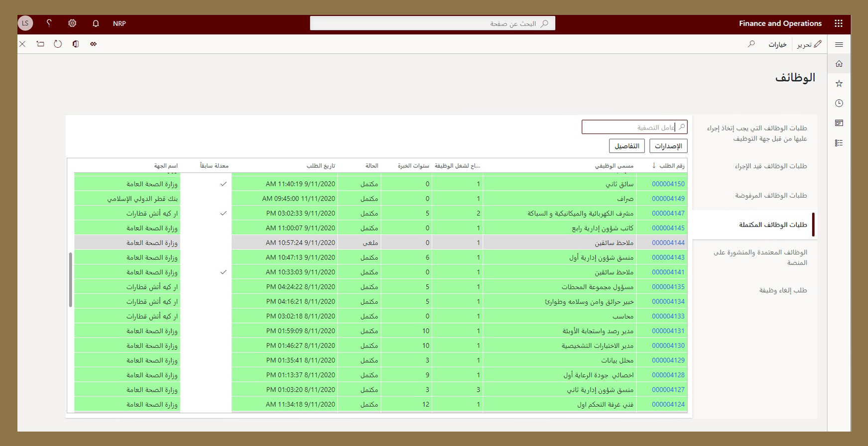Expand the navigation hamburger menu

coord(839,44)
